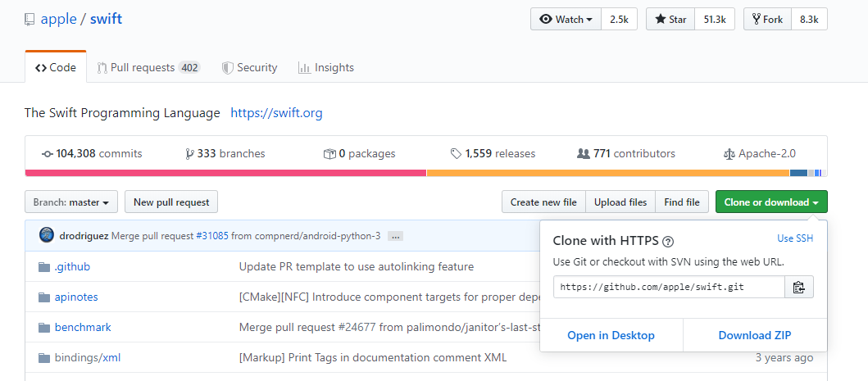Copy clone URL with clipboard icon
868x381 pixels.
[799, 287]
